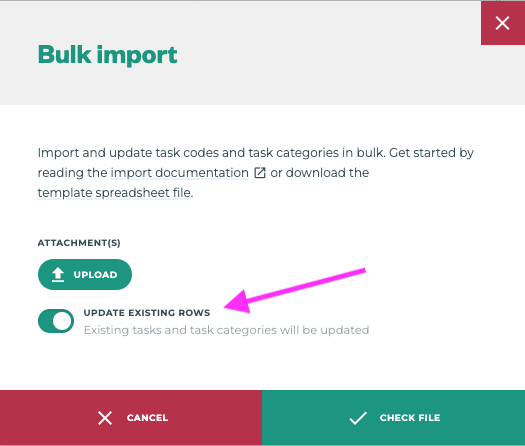Select Check File to validate the upload
Image resolution: width=525 pixels, height=446 pixels.
(393, 418)
